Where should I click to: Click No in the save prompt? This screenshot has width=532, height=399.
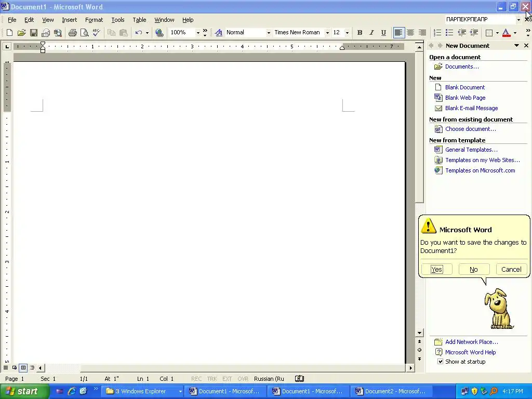tap(474, 270)
